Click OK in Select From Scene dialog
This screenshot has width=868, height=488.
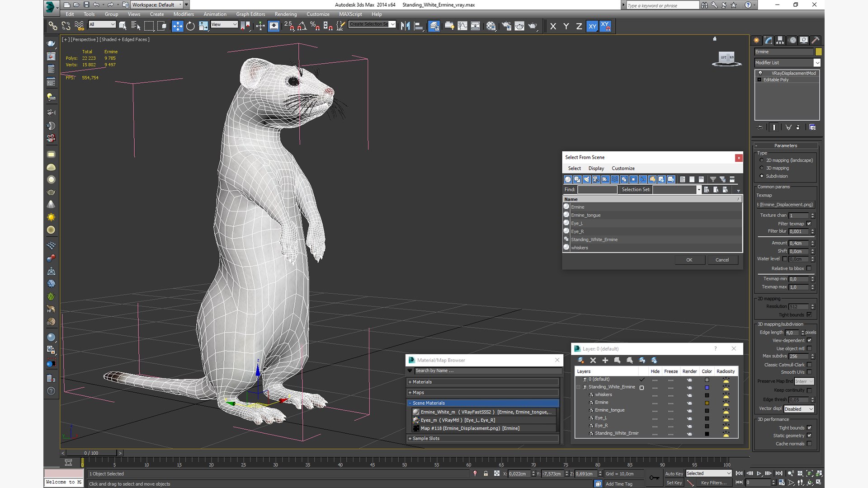[689, 260]
